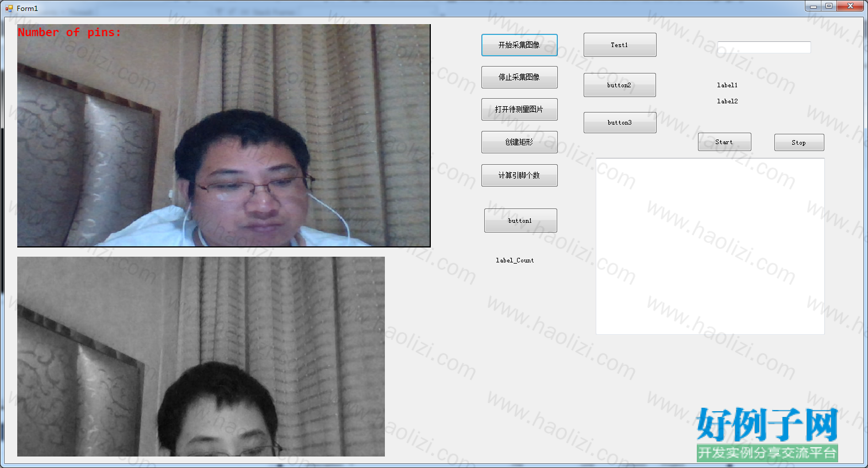The image size is (868, 468).
Task: Click the label2 text
Action: pos(727,101)
